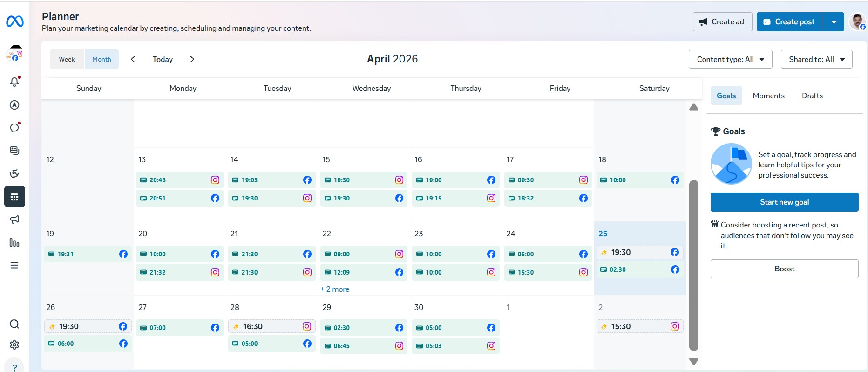The image size is (868, 372).
Task: Switch calendar to Month view
Action: pos(102,59)
